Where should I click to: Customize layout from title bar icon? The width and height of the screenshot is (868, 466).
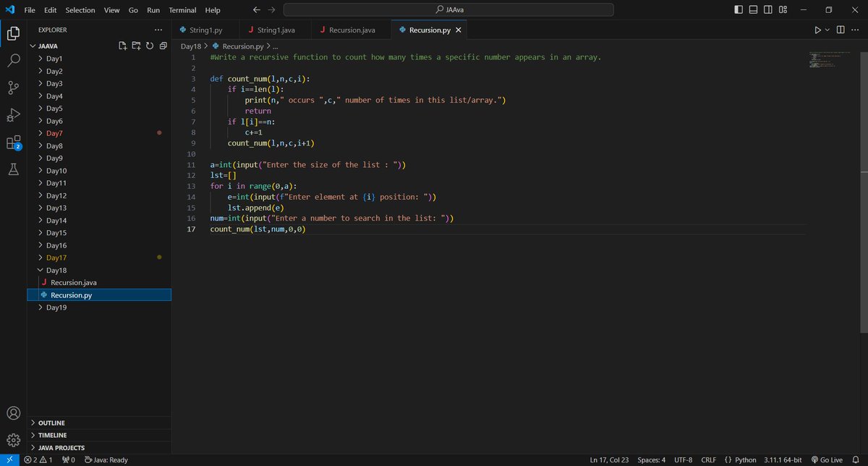click(x=783, y=9)
